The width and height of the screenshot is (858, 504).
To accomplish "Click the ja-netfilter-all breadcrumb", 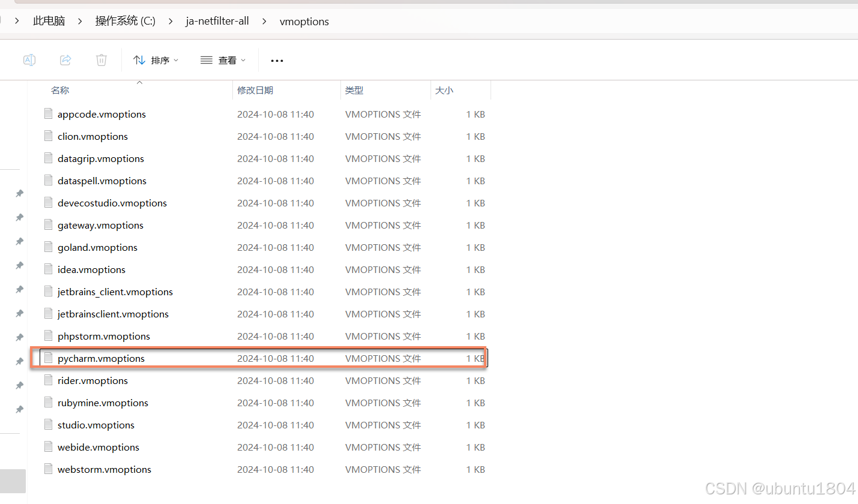I will tap(217, 21).
